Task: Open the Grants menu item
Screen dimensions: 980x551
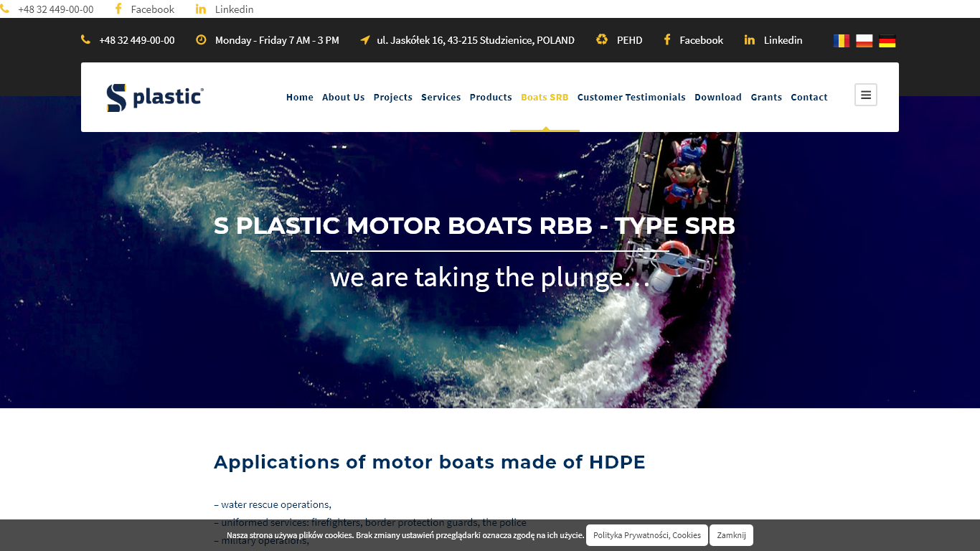Action: click(766, 97)
